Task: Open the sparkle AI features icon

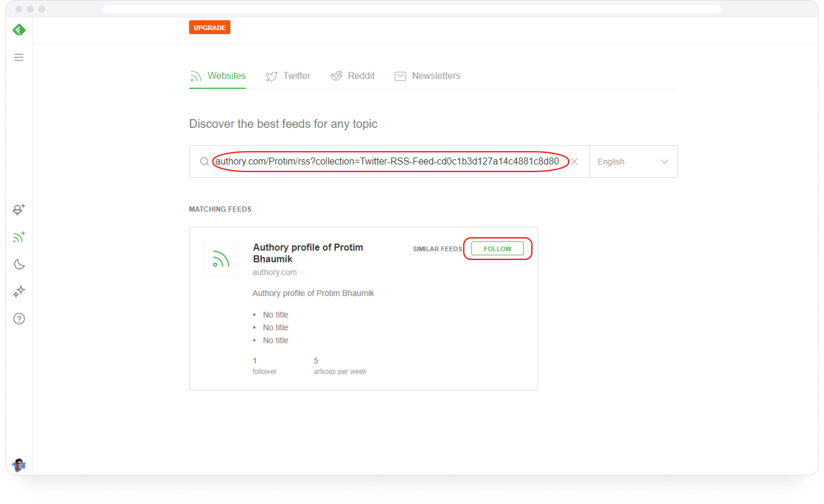Action: (19, 291)
